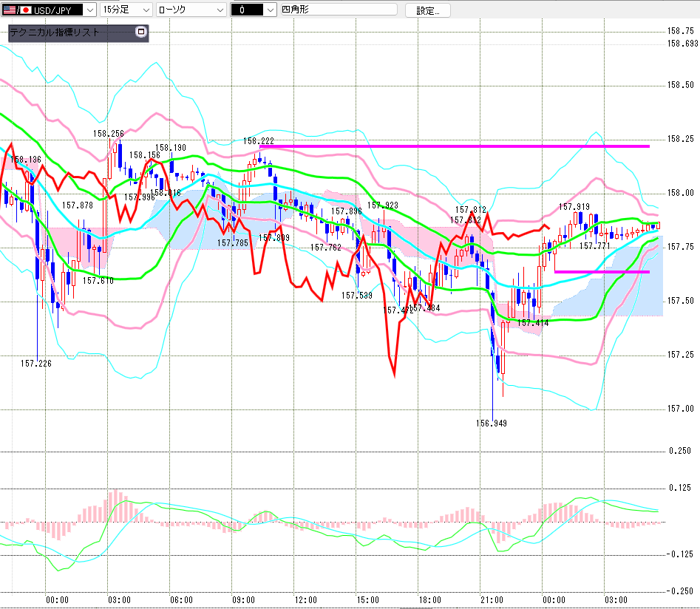The width and height of the screenshot is (700, 609).
Task: Click the 157.610 price label
Action: pyautogui.click(x=98, y=280)
